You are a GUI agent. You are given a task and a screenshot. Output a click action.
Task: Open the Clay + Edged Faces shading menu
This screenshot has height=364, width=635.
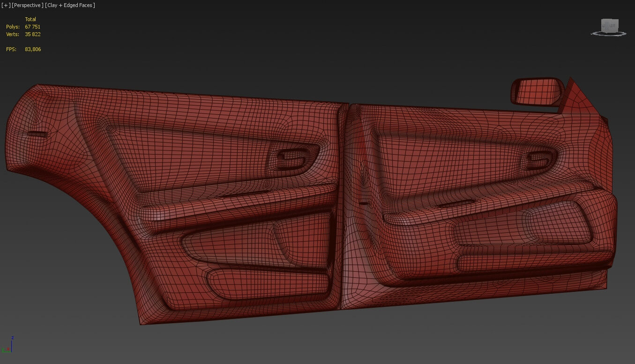pos(70,5)
